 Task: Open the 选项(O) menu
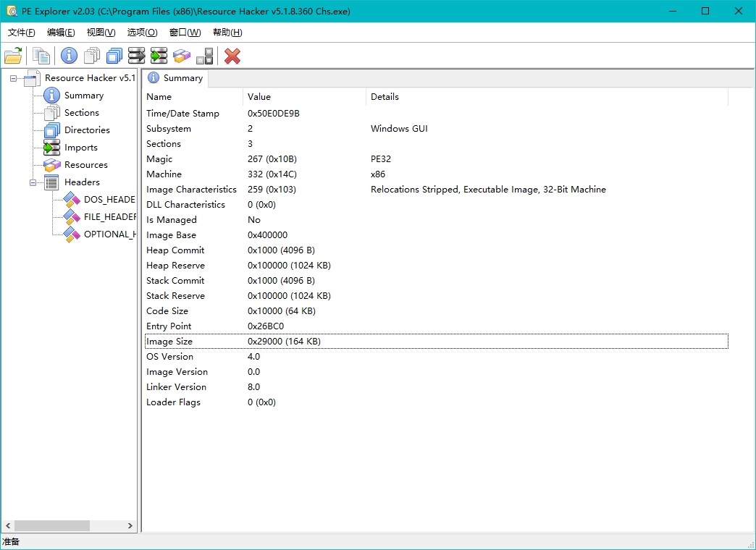142,33
